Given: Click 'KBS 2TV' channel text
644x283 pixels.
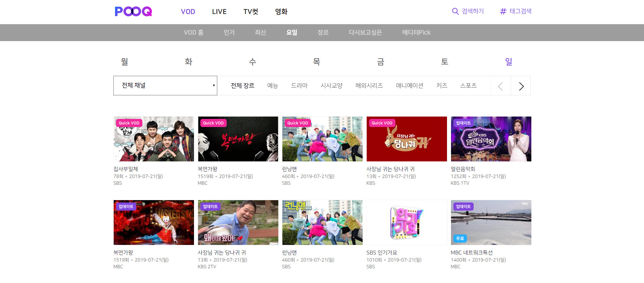Looking at the screenshot, I should 207,267.
